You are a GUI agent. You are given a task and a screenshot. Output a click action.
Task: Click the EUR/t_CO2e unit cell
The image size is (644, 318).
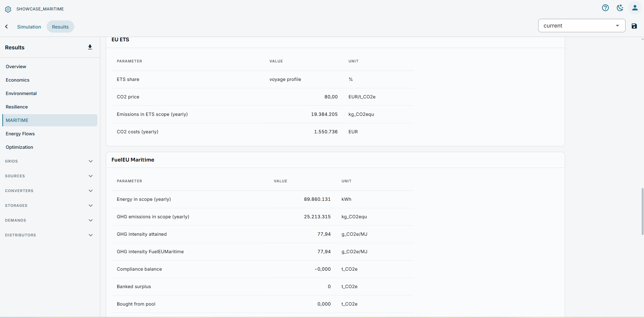coord(362,97)
